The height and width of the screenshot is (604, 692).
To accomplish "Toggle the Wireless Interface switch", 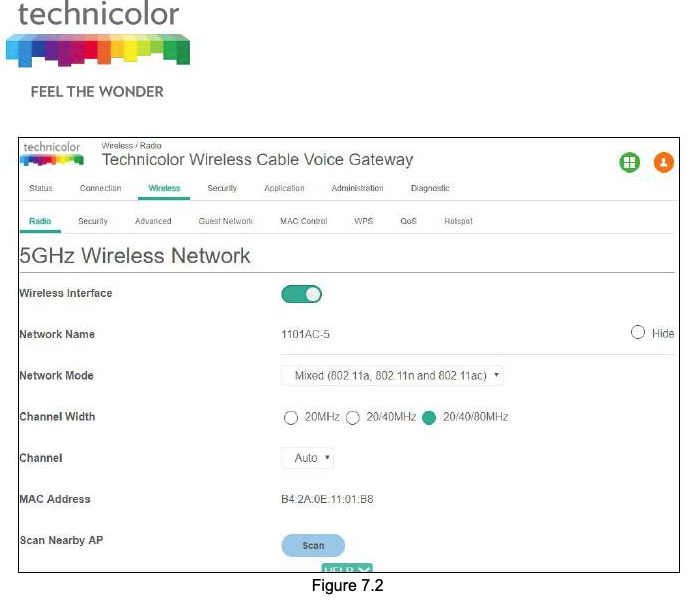I will [301, 294].
